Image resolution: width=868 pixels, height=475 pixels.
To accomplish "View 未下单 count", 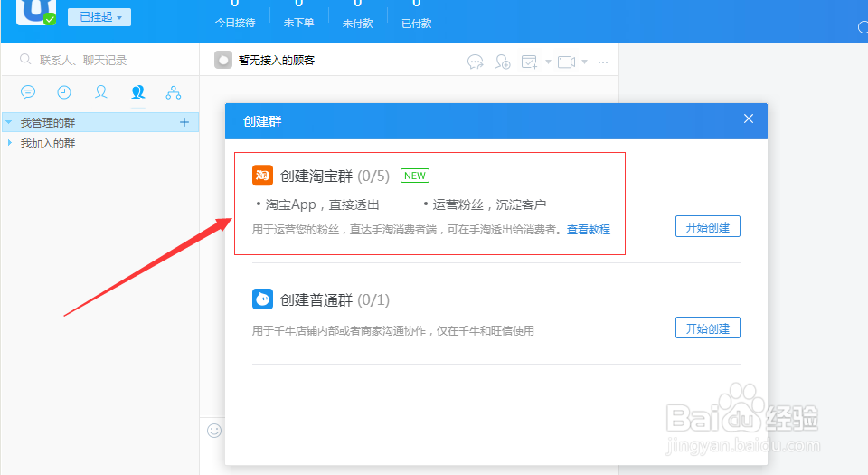I will click(298, 14).
